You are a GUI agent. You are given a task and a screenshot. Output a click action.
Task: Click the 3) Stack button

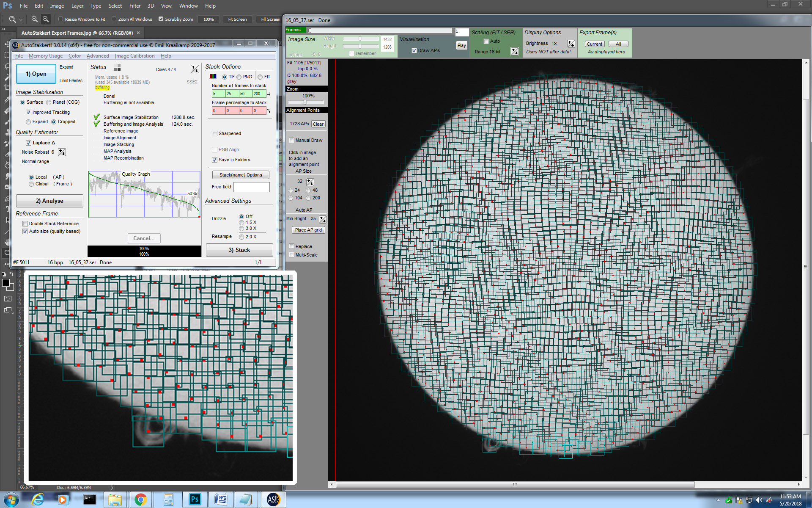[x=239, y=250]
